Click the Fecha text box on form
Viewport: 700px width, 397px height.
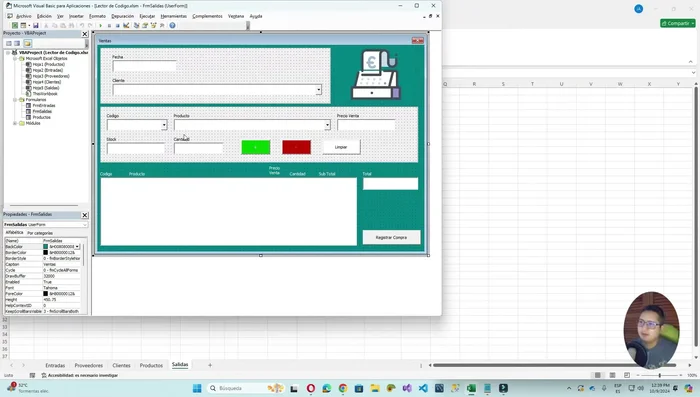144,66
